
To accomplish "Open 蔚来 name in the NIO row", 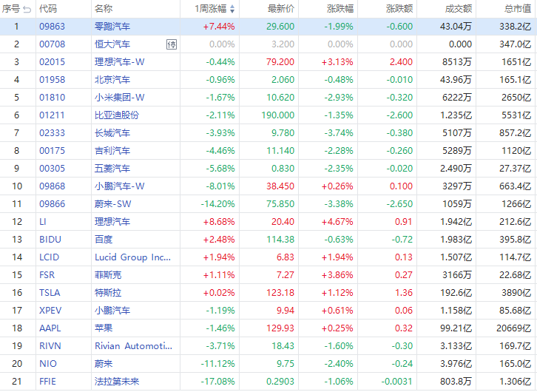I will tap(104, 365).
